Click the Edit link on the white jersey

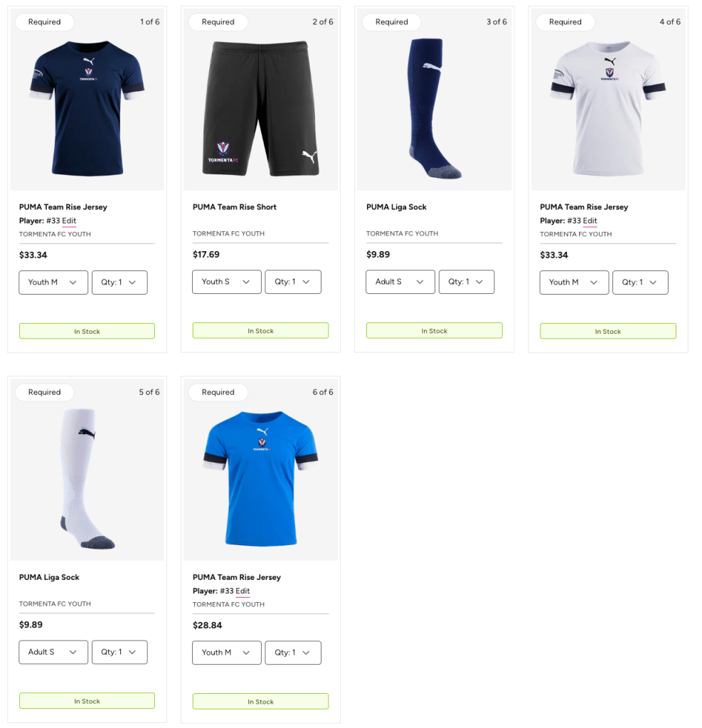(590, 221)
